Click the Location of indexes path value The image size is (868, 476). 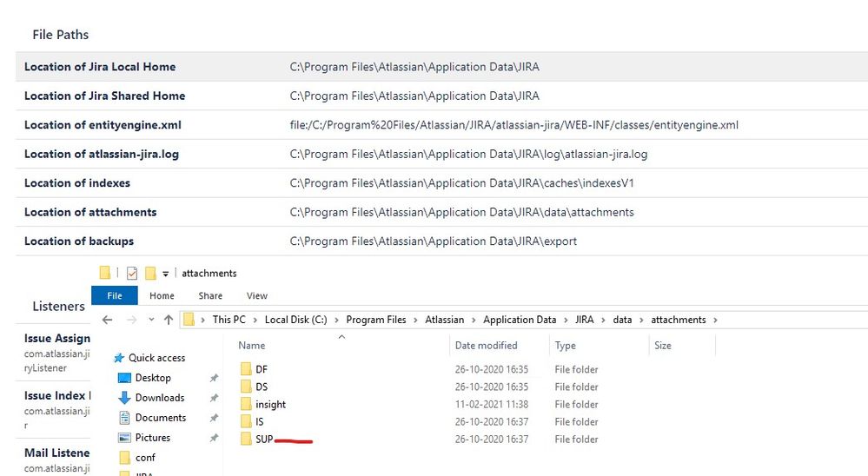[461, 183]
